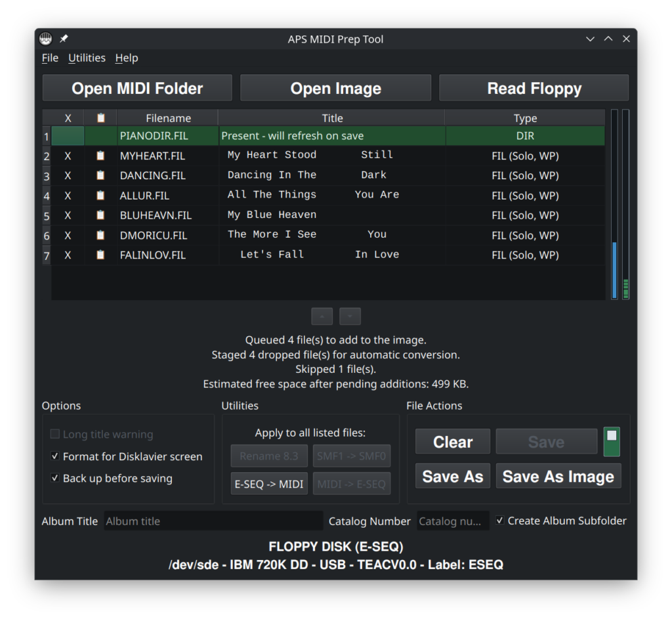
Task: Click the clipboard icon for BLUHEAVN.FIL
Action: coord(100,215)
